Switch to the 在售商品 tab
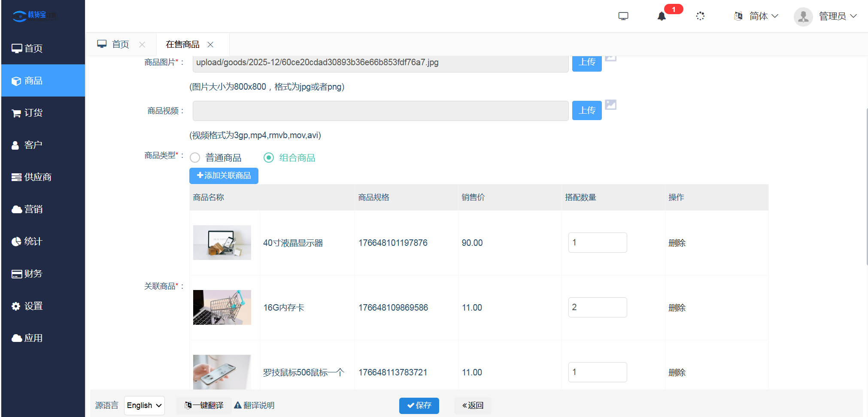The width and height of the screenshot is (868, 417). point(182,44)
